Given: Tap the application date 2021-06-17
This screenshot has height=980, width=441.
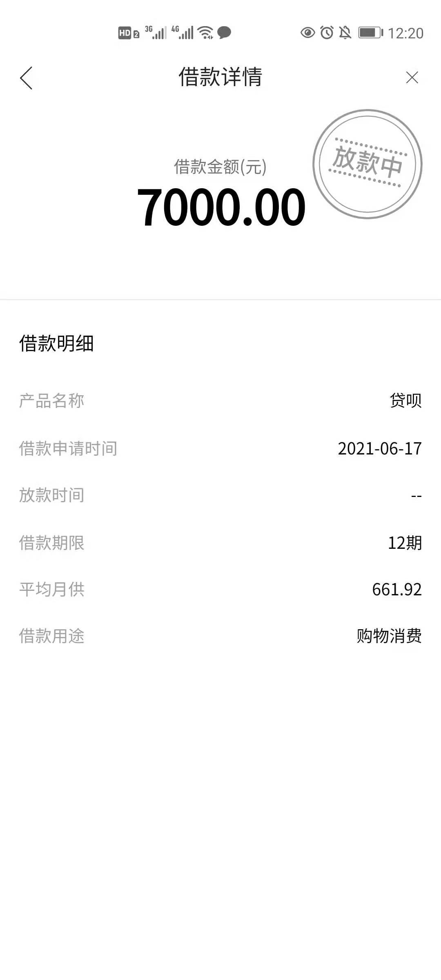Looking at the screenshot, I should [380, 449].
